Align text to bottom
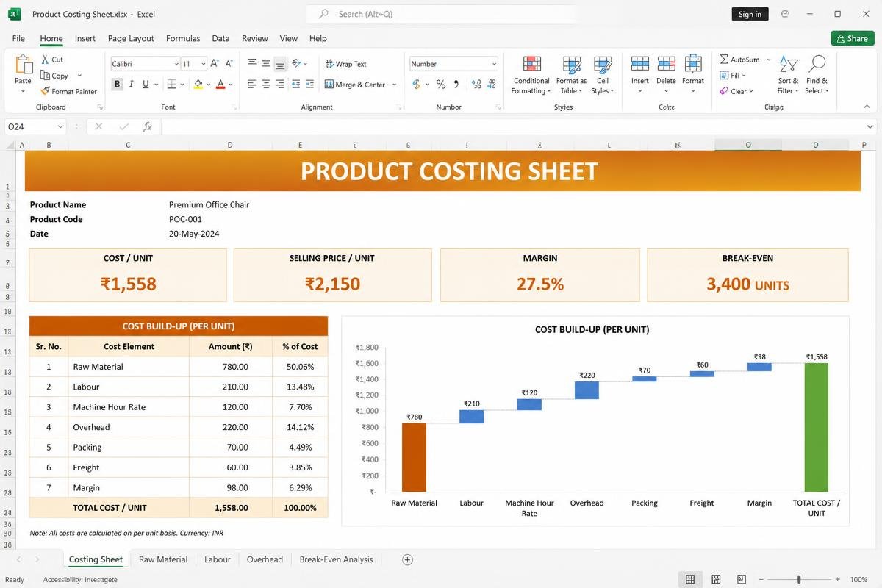Image resolution: width=882 pixels, height=588 pixels. pos(280,64)
